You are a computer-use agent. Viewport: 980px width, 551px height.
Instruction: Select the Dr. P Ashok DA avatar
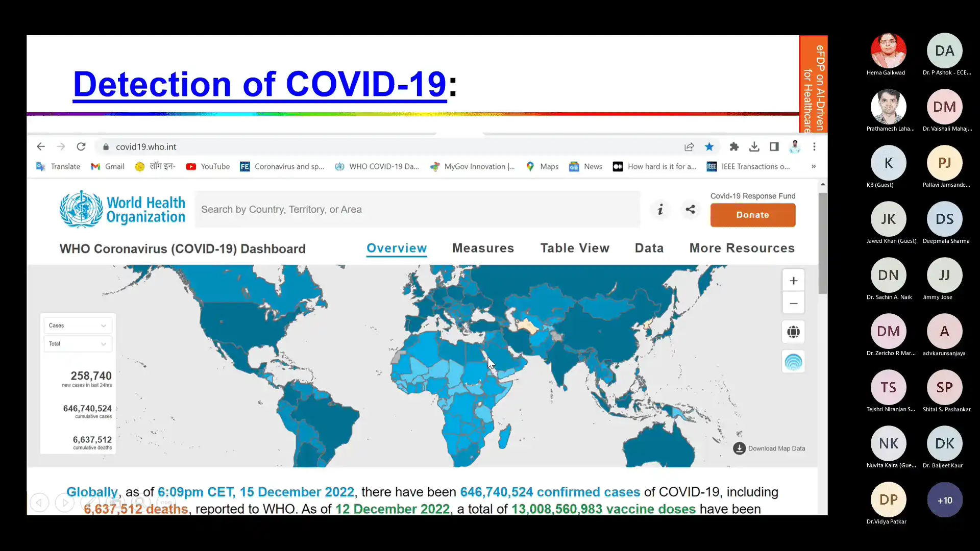coord(944,51)
